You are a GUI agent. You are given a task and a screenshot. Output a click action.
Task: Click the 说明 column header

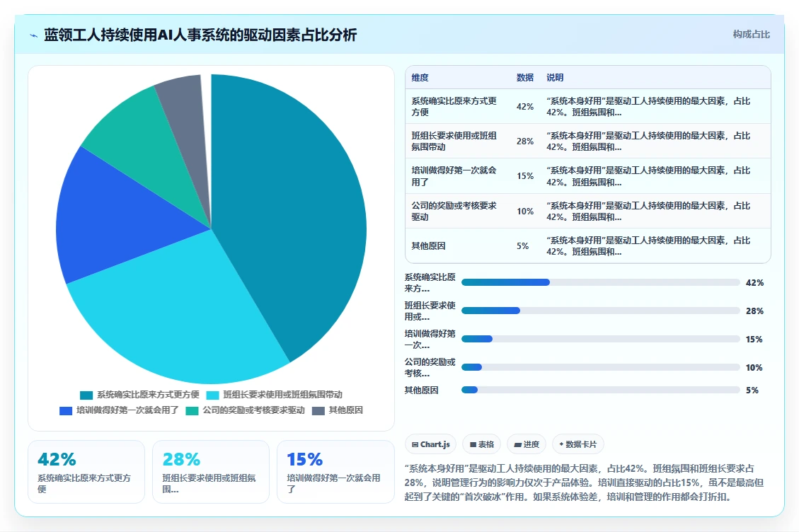[555, 77]
